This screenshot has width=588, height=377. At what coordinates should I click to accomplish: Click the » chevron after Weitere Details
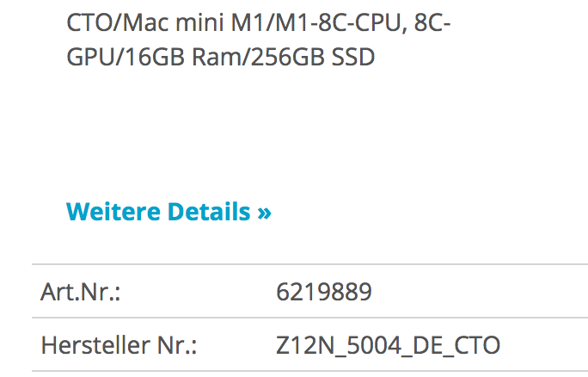pos(264,212)
